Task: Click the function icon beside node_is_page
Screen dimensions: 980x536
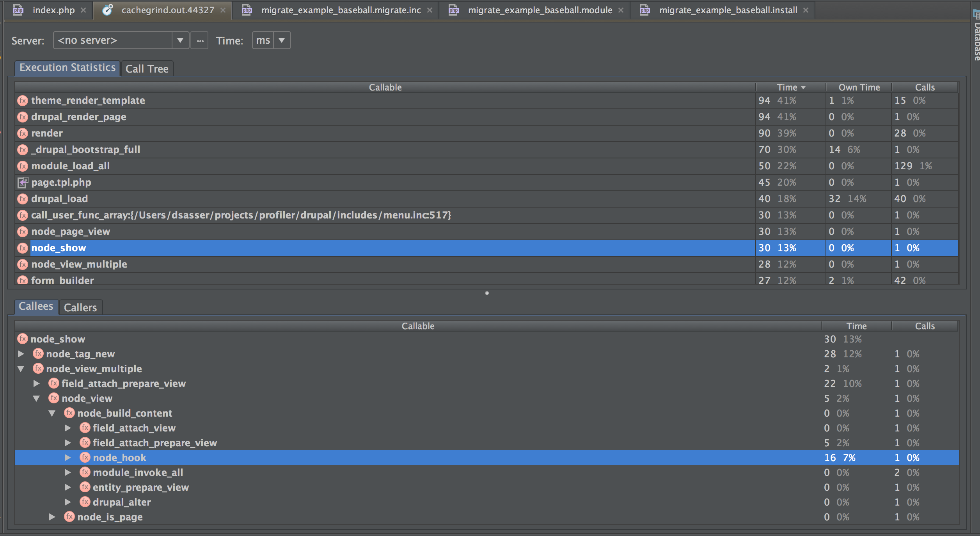Action: tap(69, 517)
